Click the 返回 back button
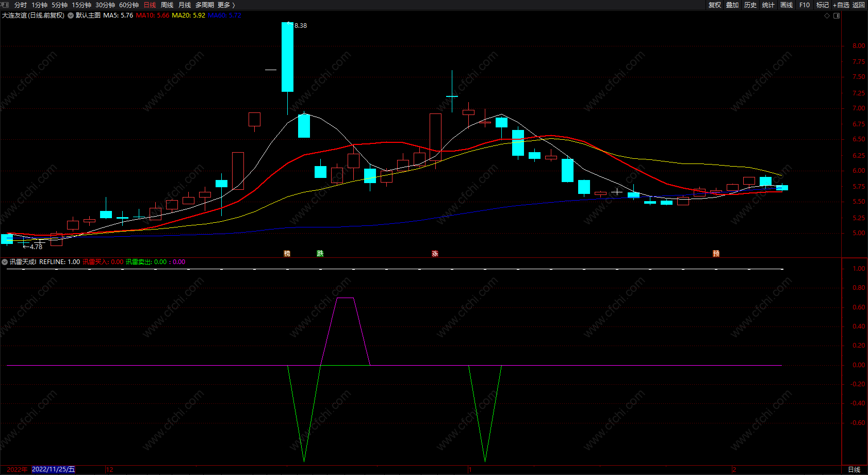Viewport: 868px width, 475px height. 859,5
